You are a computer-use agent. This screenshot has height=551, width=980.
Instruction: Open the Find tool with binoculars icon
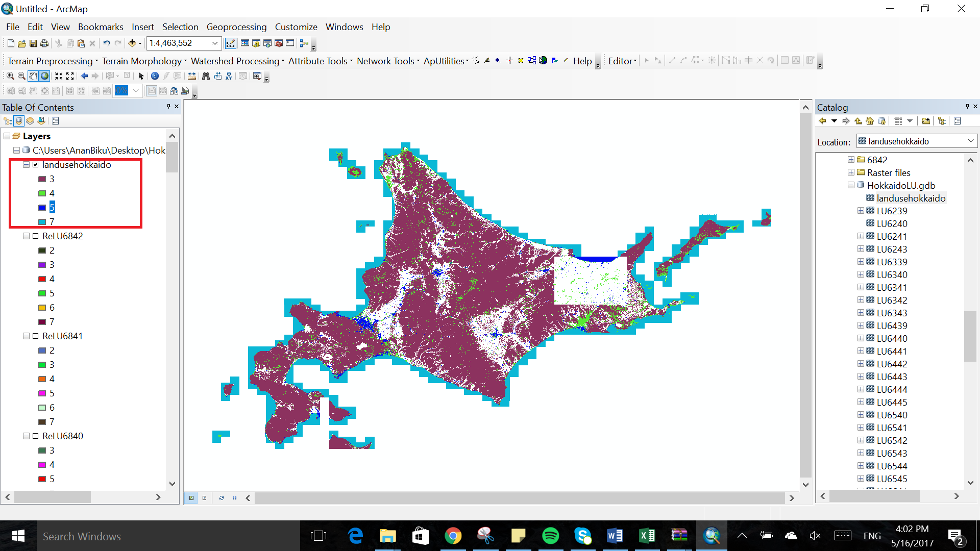(206, 76)
